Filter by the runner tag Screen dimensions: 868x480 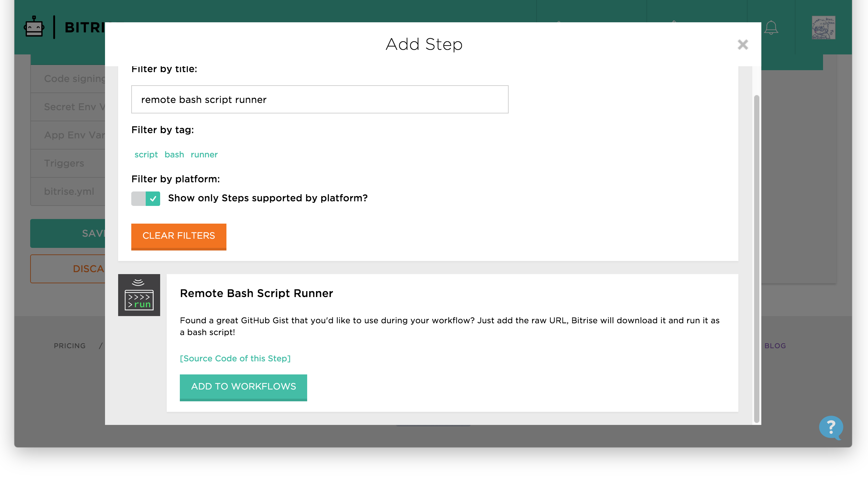click(x=204, y=154)
